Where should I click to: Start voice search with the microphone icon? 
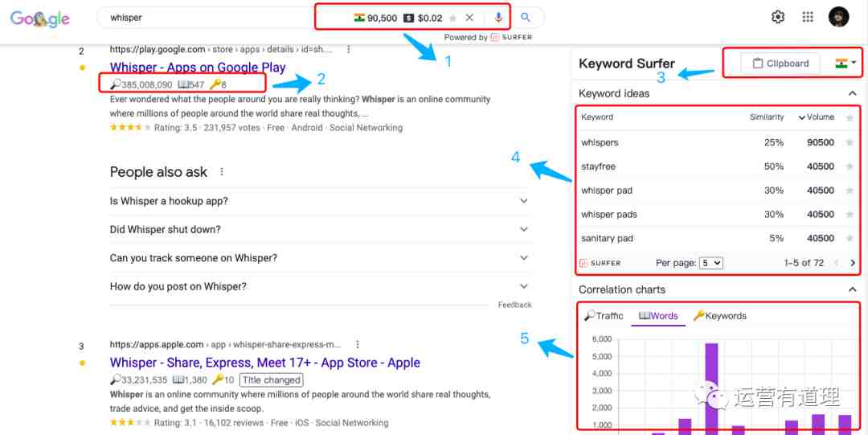pos(498,18)
